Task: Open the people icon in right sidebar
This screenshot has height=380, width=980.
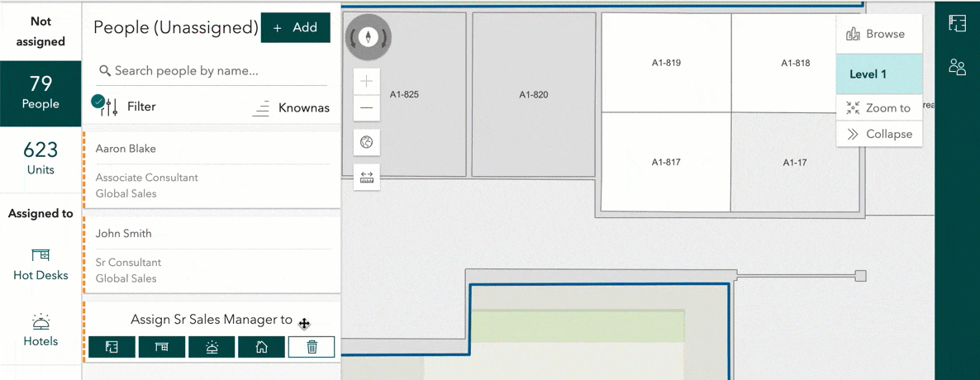Action: [x=957, y=67]
